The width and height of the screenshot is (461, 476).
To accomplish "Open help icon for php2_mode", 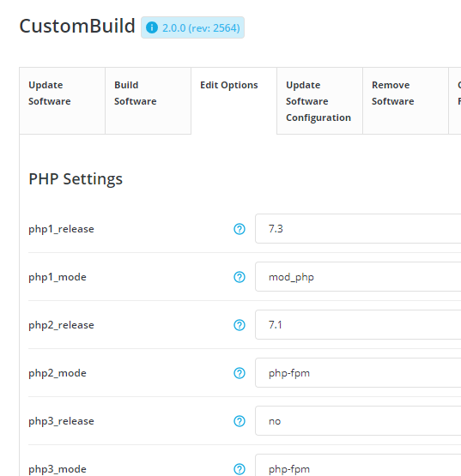I will [240, 373].
